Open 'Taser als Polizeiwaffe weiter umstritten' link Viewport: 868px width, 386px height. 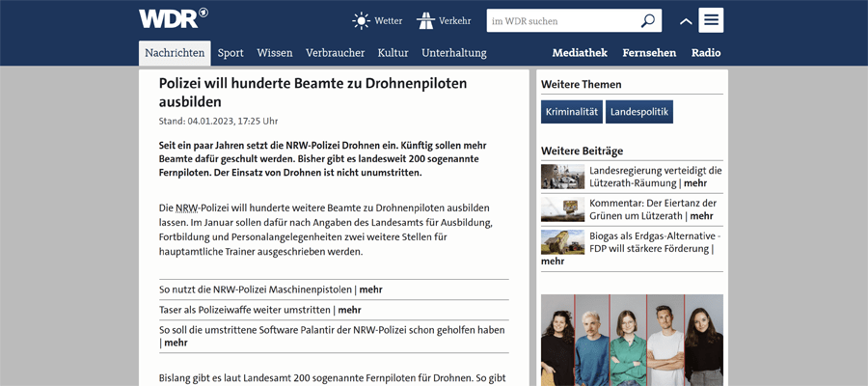[260, 310]
